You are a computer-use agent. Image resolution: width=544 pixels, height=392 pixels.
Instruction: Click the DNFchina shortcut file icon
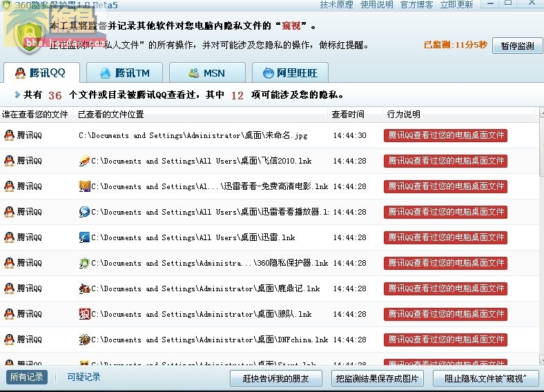tap(84, 340)
